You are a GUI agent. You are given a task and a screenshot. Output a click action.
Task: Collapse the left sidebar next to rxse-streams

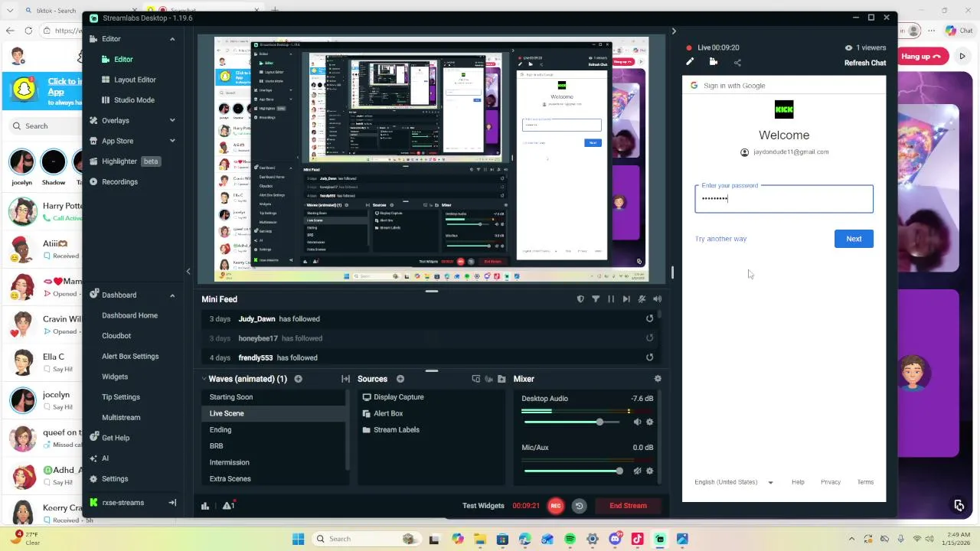(x=172, y=503)
